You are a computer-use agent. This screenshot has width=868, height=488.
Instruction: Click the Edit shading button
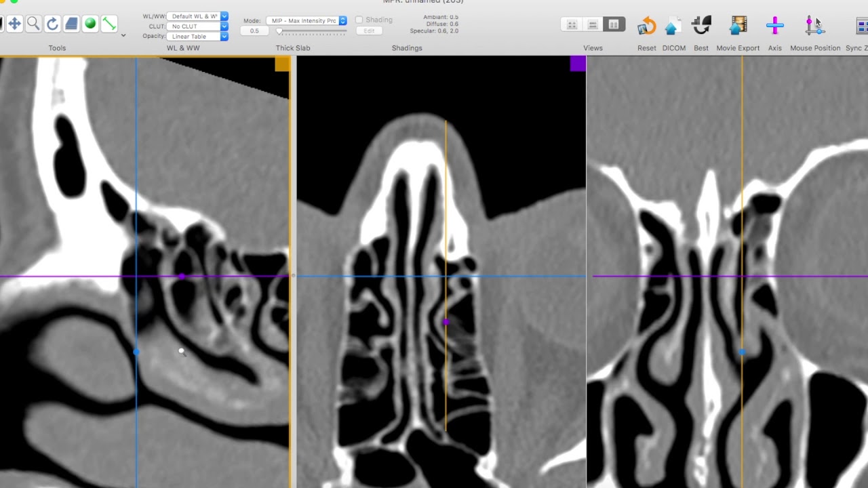pyautogui.click(x=369, y=31)
